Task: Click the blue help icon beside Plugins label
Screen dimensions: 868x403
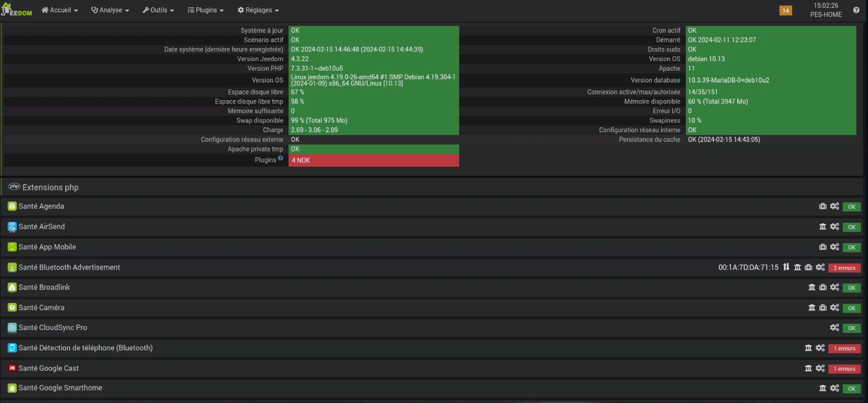Action: (281, 159)
